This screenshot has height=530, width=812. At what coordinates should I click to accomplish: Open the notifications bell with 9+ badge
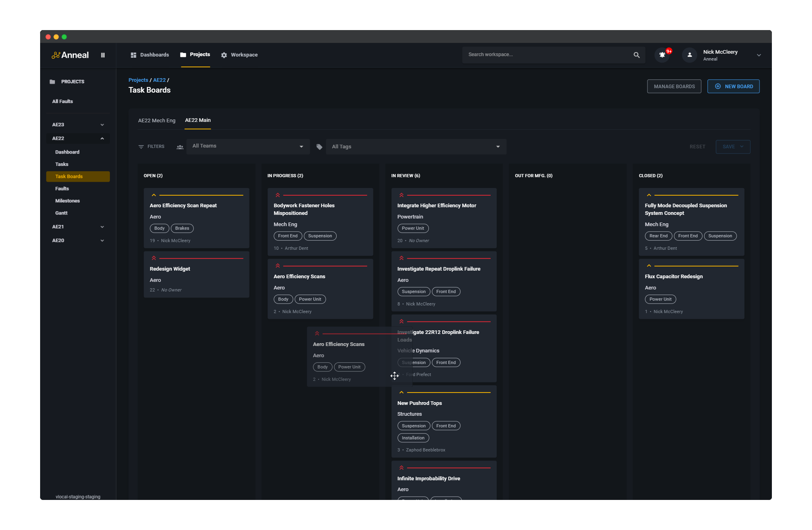(662, 55)
